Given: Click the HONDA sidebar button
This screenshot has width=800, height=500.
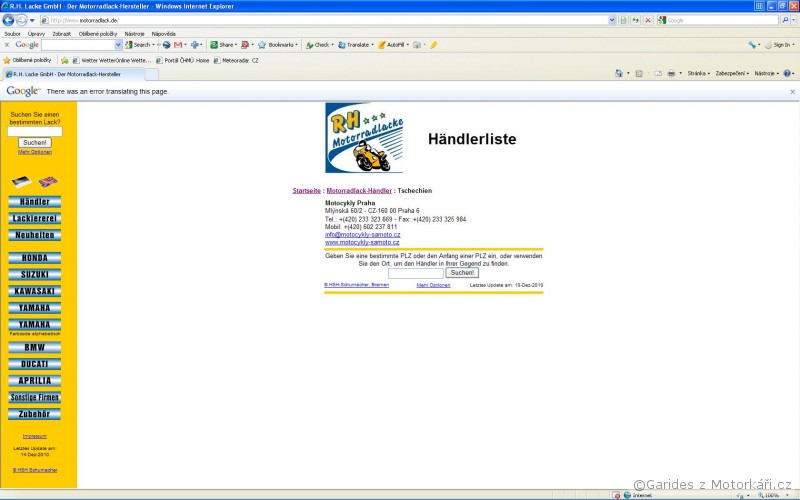Looking at the screenshot, I should (35, 258).
